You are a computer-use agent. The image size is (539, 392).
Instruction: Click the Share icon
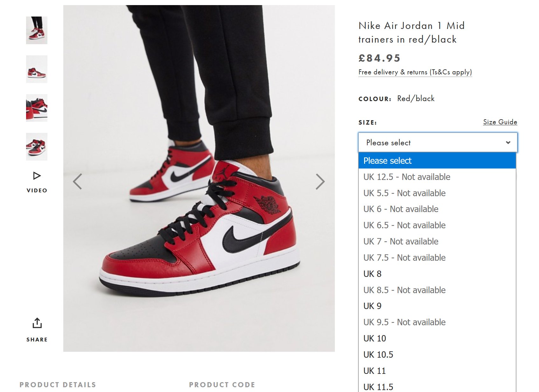(x=37, y=323)
